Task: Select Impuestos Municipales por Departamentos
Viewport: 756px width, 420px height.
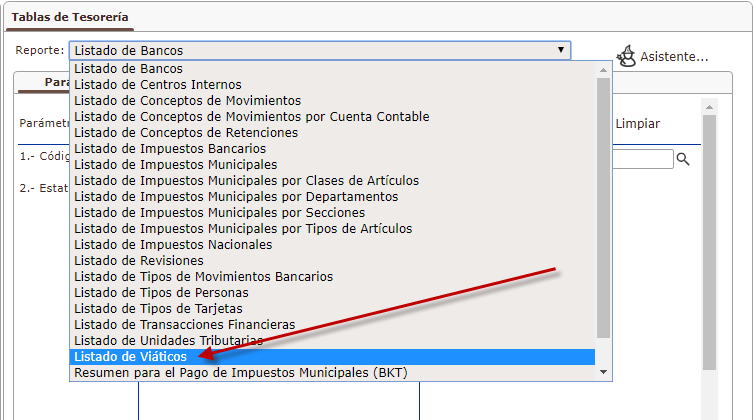Action: tap(332, 196)
